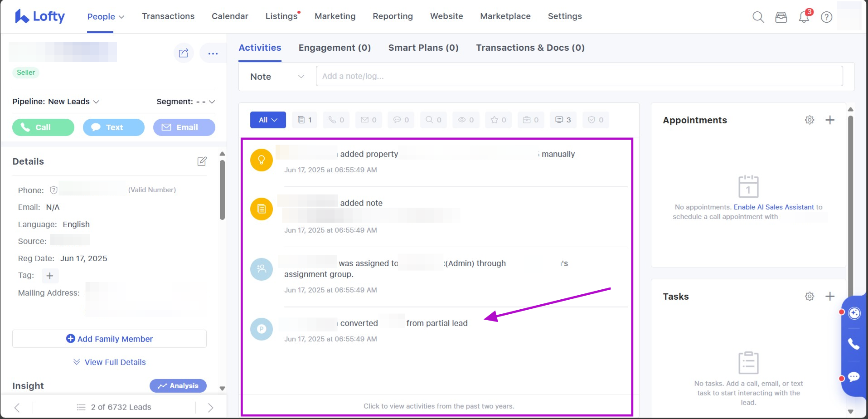This screenshot has height=419, width=868.
Task: Add a new task with plus icon
Action: click(x=830, y=297)
